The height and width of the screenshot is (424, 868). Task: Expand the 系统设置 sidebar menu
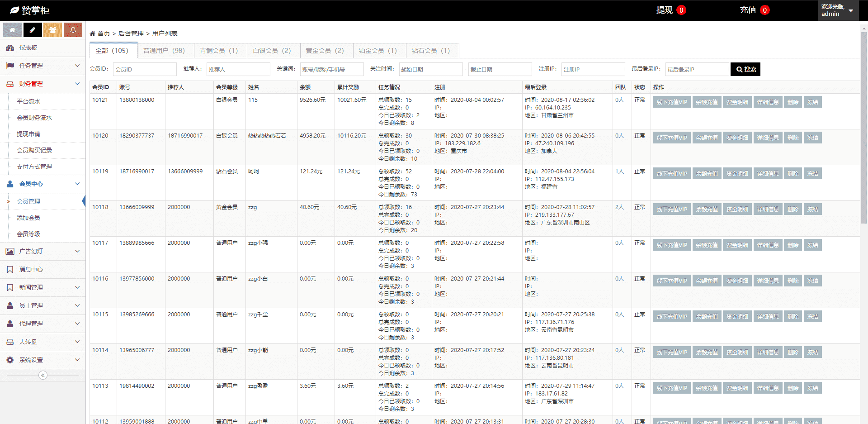42,360
